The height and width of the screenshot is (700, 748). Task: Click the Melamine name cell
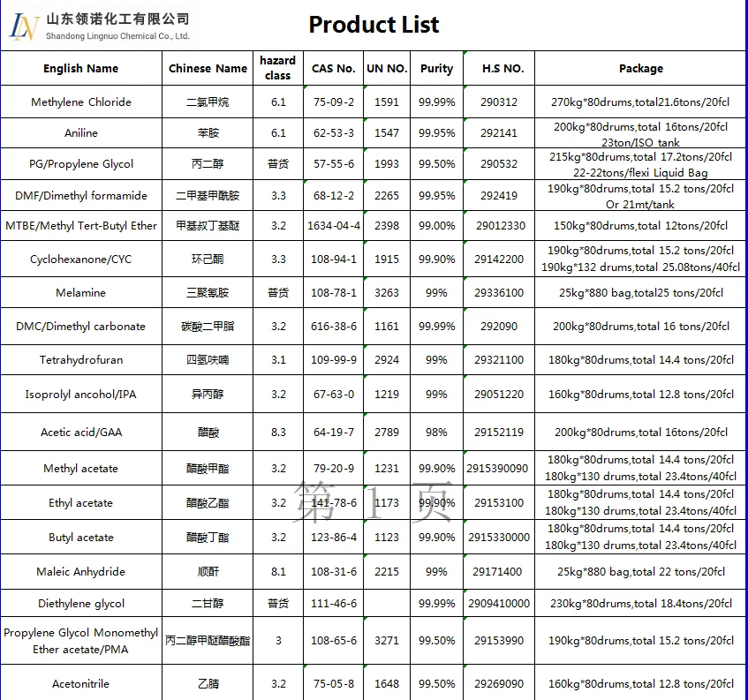(81, 292)
